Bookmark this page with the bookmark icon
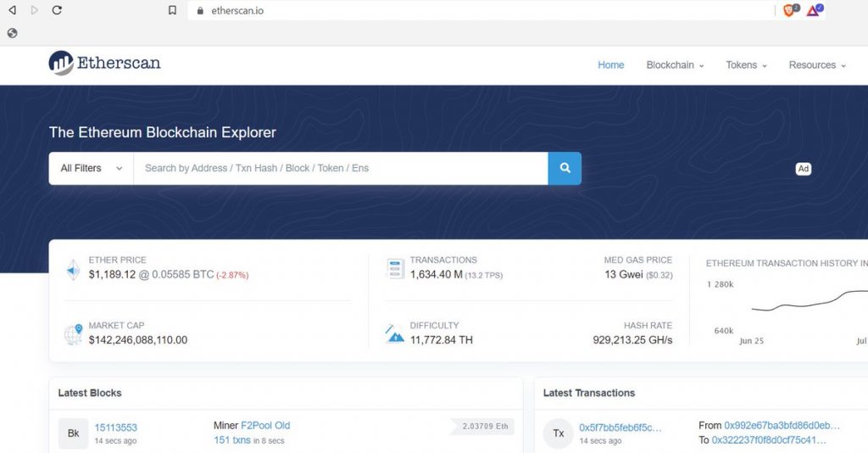Image resolution: width=868 pixels, height=453 pixels. pos(172,10)
